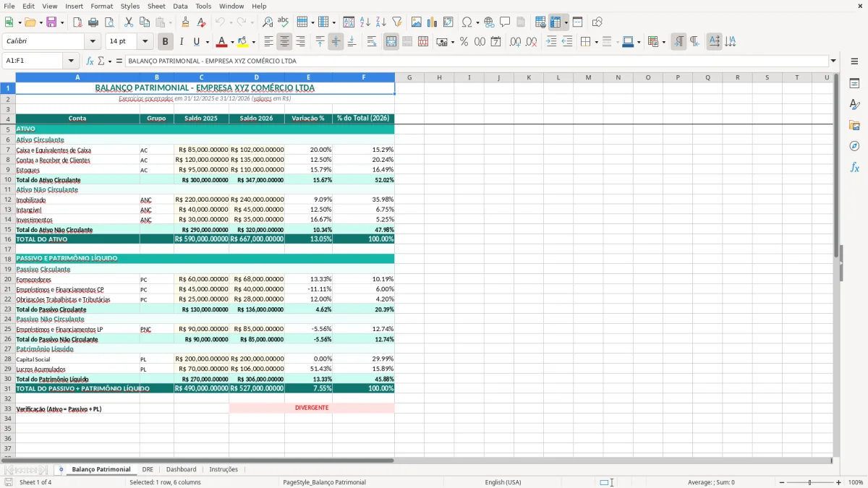Toggle Wrap Text

point(372,42)
